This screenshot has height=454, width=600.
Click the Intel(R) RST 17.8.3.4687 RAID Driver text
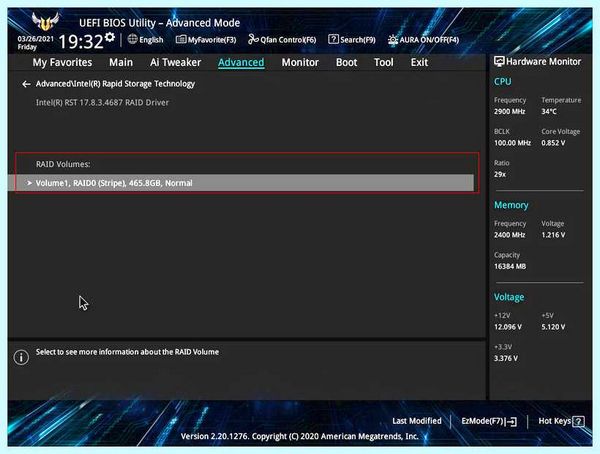pyautogui.click(x=102, y=103)
